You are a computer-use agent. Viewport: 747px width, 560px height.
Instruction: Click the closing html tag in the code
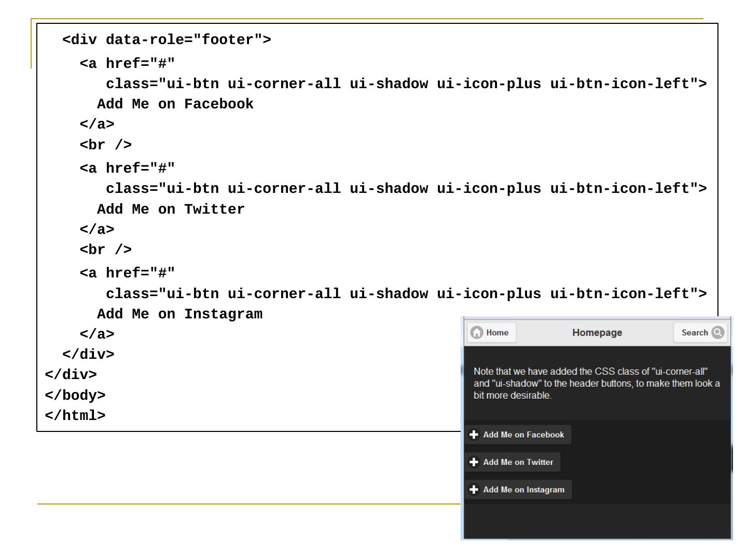(x=75, y=416)
